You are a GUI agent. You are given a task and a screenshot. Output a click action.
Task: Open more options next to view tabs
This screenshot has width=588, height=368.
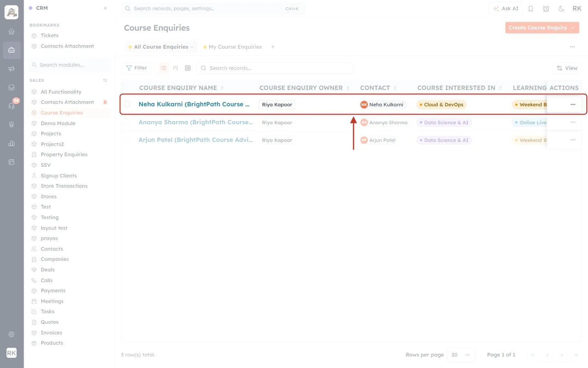pos(572,47)
